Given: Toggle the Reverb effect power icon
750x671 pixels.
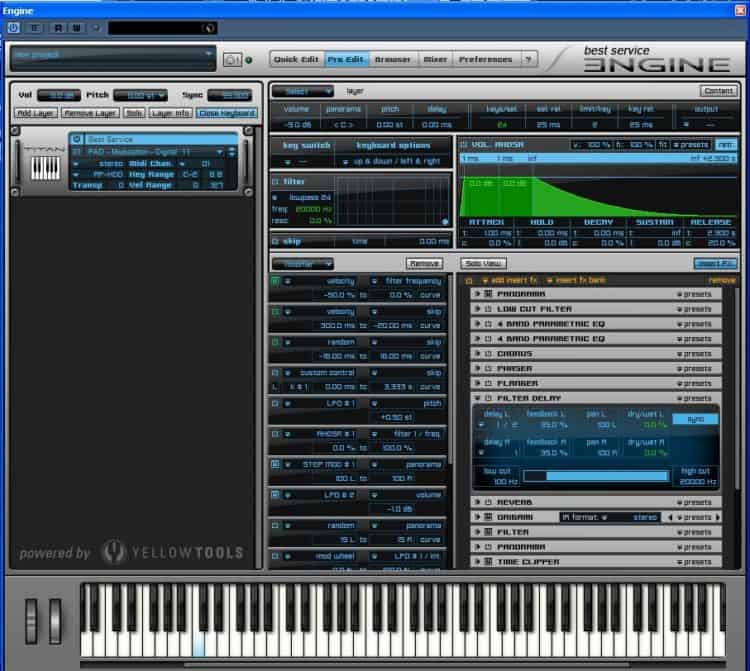Looking at the screenshot, I should pos(488,502).
